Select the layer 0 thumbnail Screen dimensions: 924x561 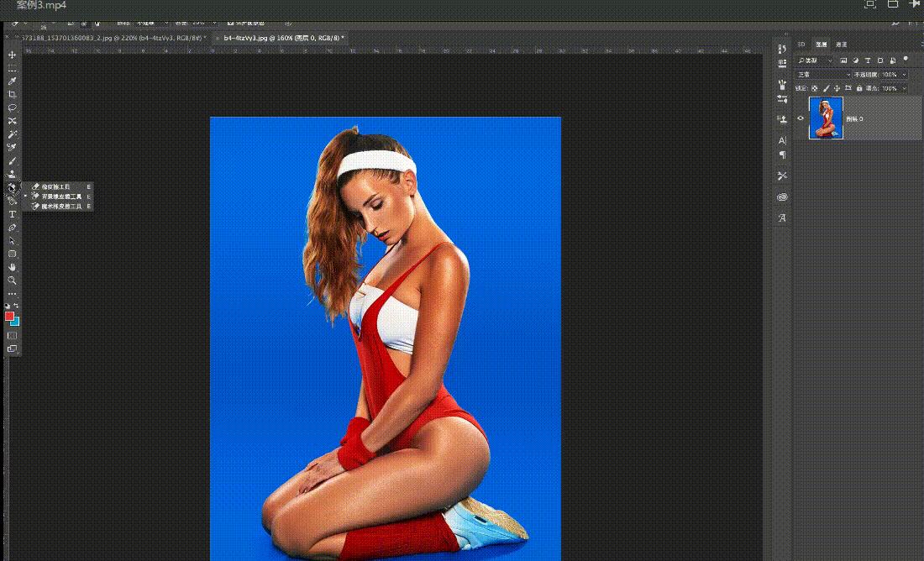point(826,118)
